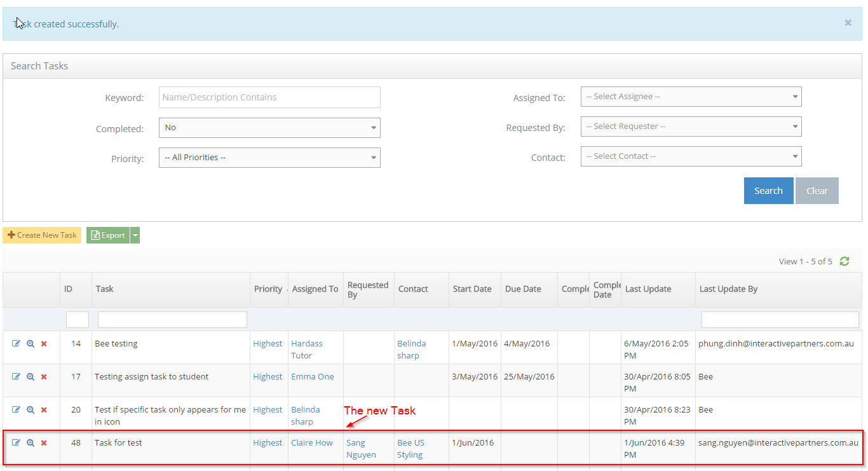Sort table by Due Date column
868x471 pixels.
click(x=523, y=289)
